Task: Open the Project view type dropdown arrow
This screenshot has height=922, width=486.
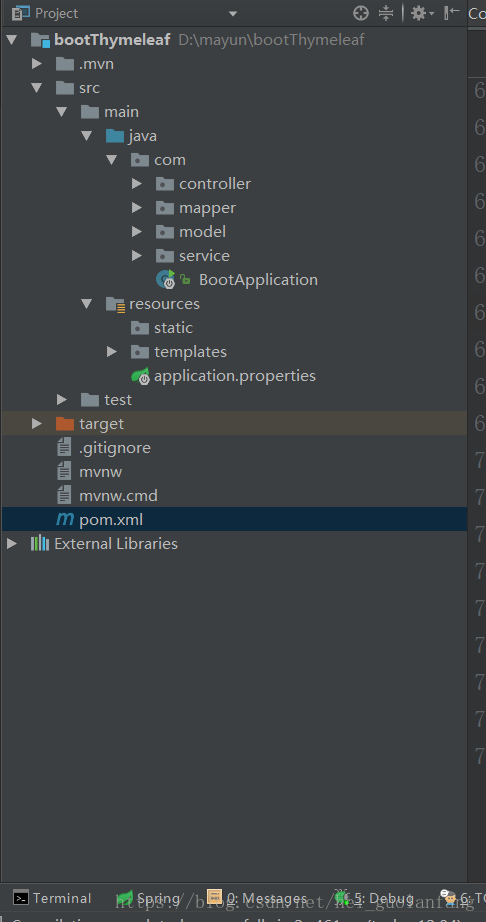Action: [233, 14]
